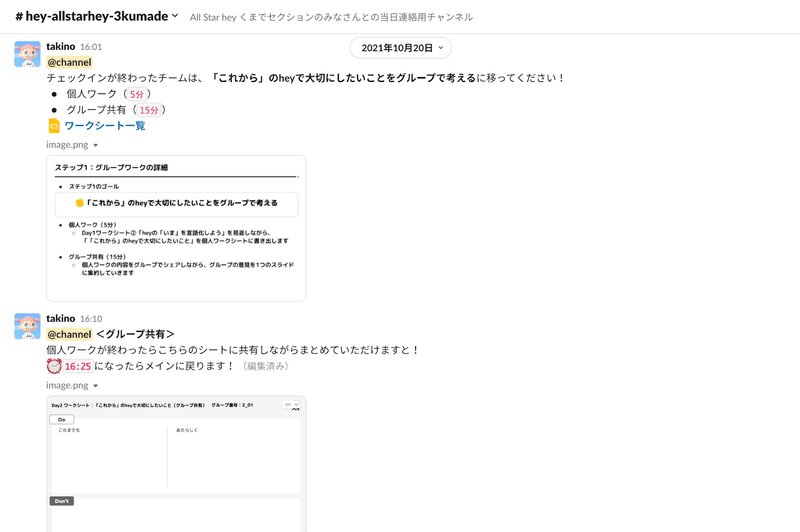
Task: Open the ワークシート一覧 link
Action: tap(105, 125)
